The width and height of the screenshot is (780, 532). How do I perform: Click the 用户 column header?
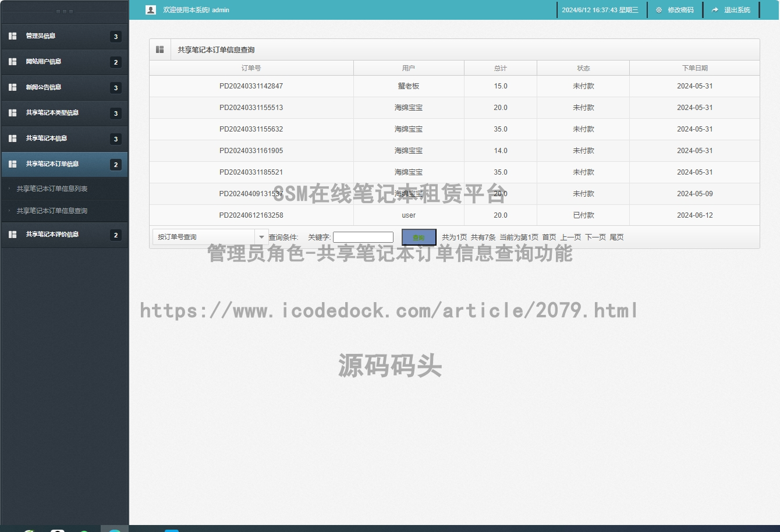click(x=409, y=68)
